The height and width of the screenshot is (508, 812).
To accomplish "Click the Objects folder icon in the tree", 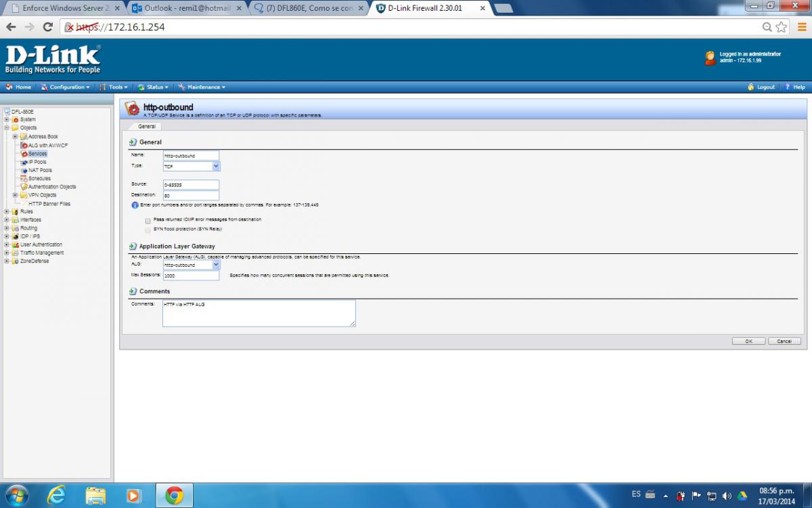I will pos(16,128).
